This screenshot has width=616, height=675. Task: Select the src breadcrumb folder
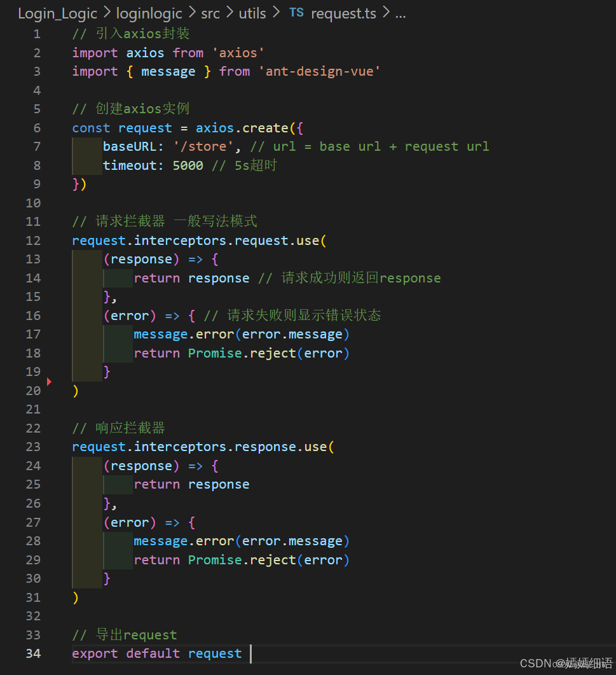click(x=210, y=13)
